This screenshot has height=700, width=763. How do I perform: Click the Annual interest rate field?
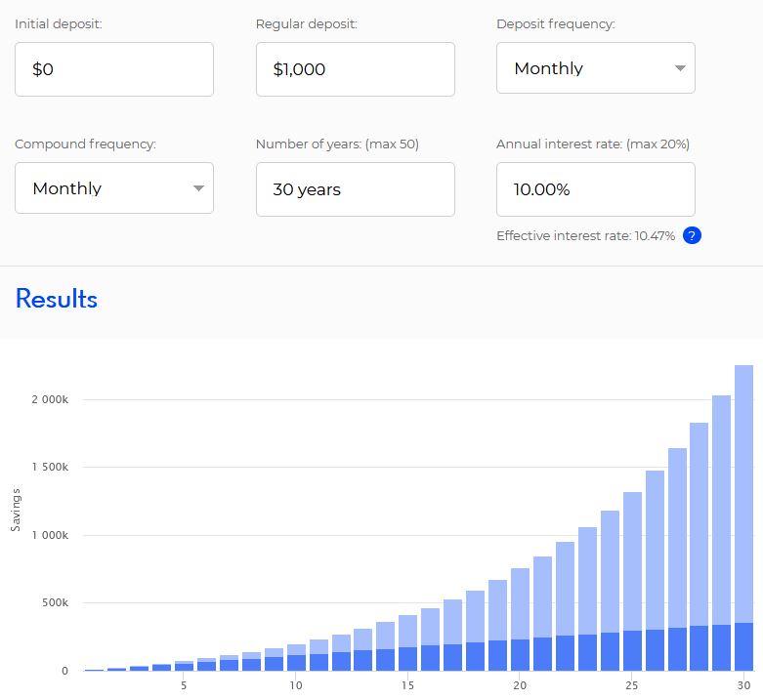(595, 189)
